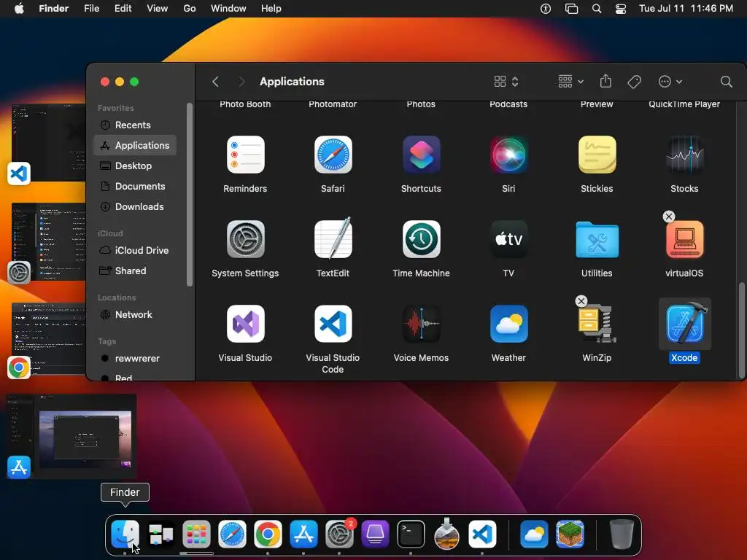Select the Xcode app icon
Screen dimensions: 747x560
pyautogui.click(x=684, y=324)
